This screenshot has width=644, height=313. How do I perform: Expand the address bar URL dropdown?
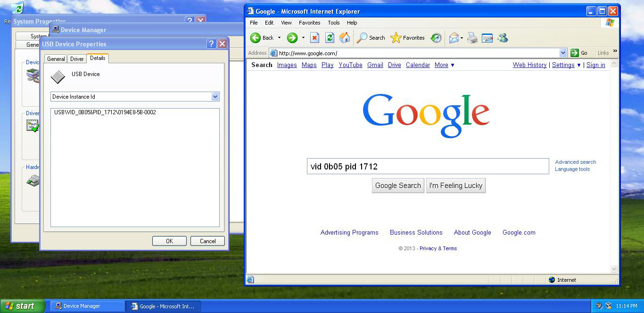tap(563, 53)
